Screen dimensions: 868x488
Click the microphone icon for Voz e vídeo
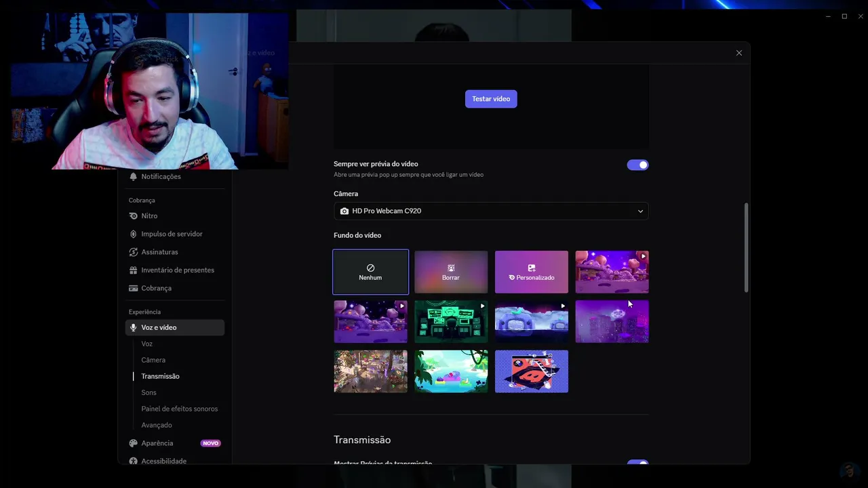click(134, 327)
